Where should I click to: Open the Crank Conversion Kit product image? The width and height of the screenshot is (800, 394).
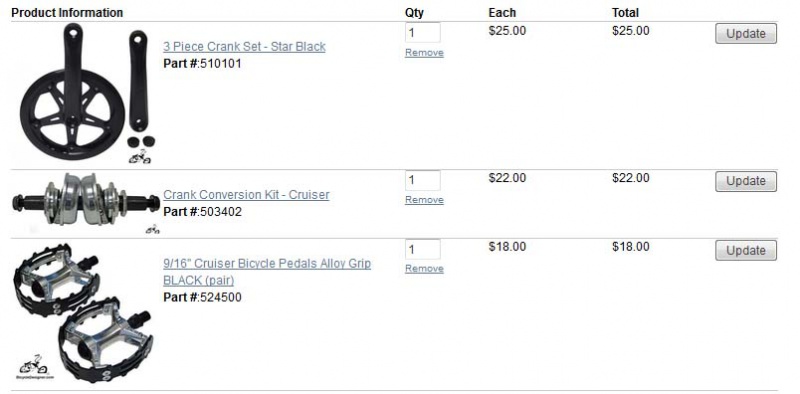pos(86,203)
